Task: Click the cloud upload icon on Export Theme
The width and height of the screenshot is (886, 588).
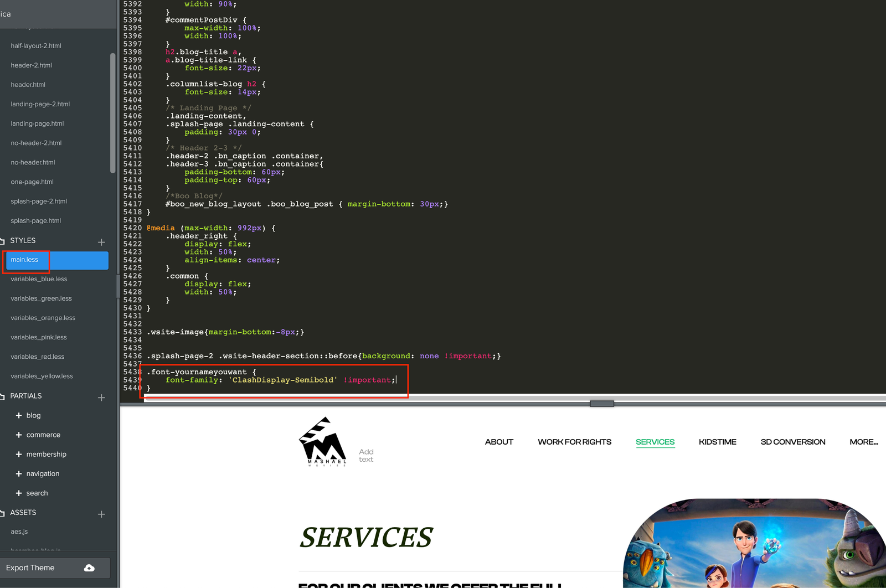Action: tap(89, 567)
